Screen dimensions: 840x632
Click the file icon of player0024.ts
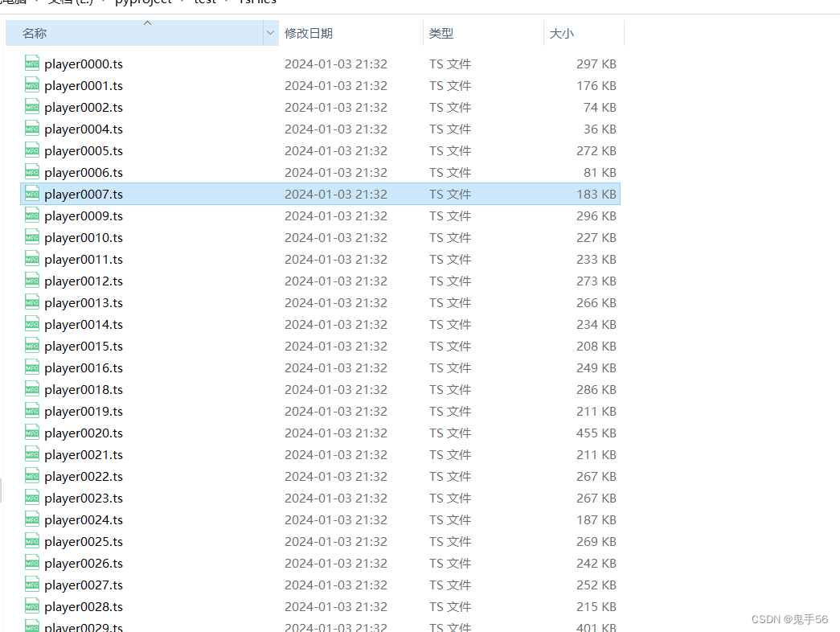pyautogui.click(x=32, y=519)
